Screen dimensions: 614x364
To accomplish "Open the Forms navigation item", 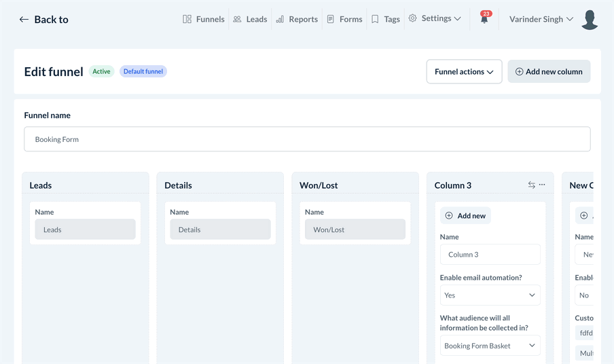I will [344, 19].
